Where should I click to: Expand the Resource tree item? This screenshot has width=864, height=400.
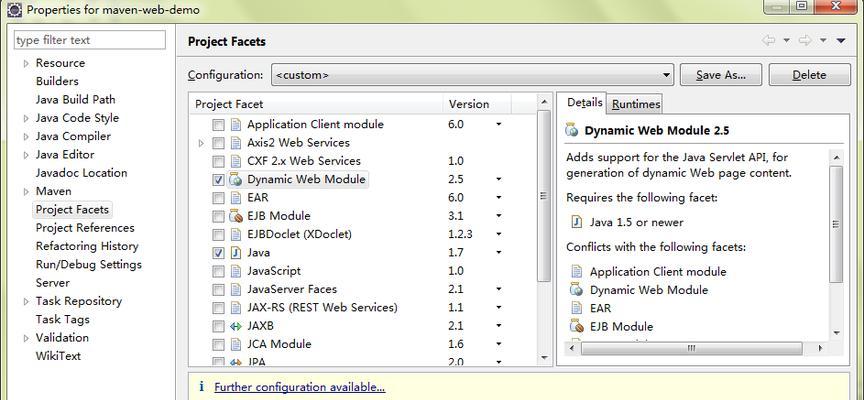[x=26, y=63]
